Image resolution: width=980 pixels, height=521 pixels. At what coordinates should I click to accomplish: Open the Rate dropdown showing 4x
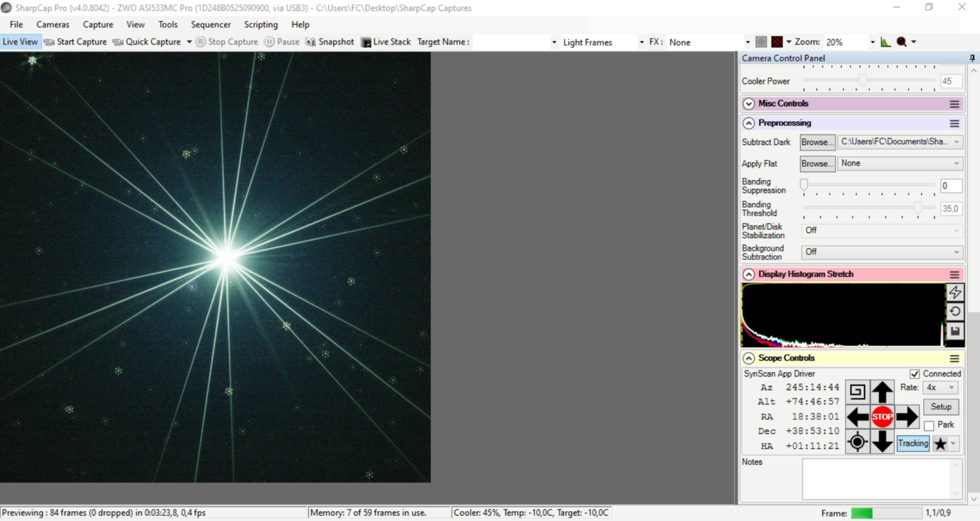click(939, 387)
